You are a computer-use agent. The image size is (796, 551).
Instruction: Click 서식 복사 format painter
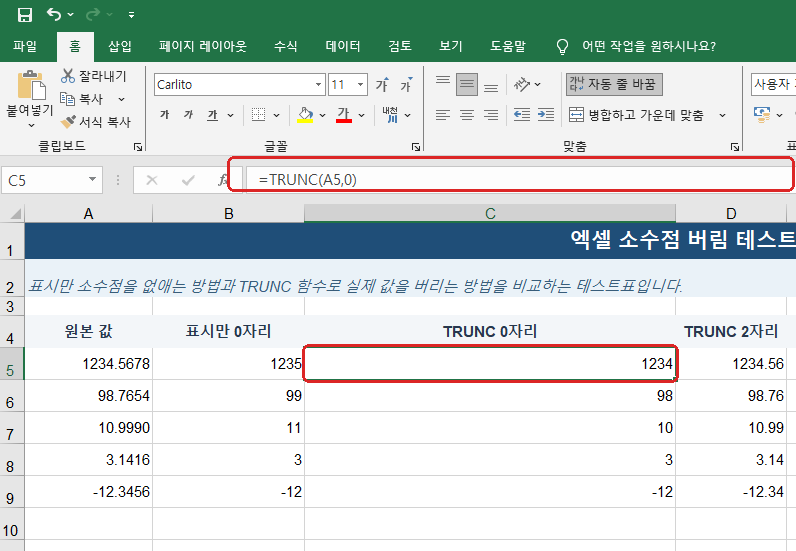[x=95, y=122]
